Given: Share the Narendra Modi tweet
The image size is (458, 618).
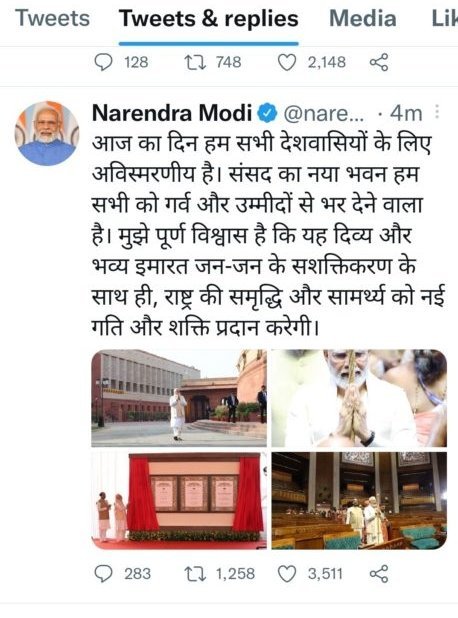Looking at the screenshot, I should click(x=379, y=573).
